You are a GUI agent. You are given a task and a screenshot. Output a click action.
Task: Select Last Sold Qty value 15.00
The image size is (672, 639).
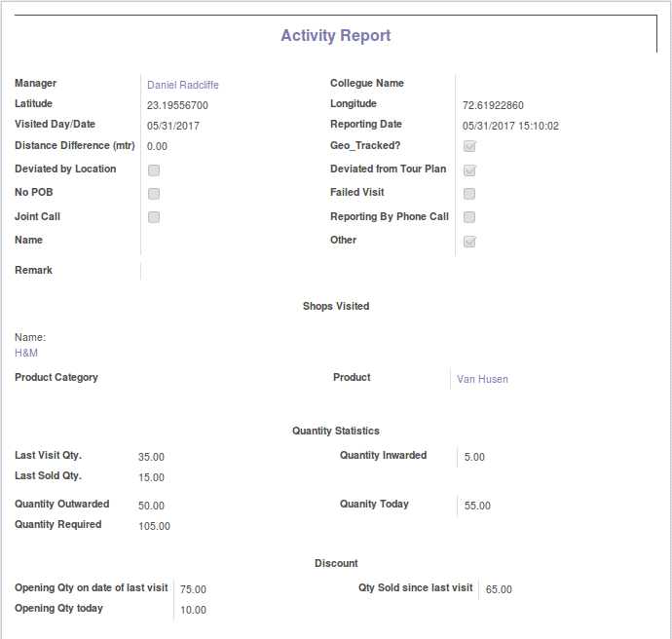[151, 477]
